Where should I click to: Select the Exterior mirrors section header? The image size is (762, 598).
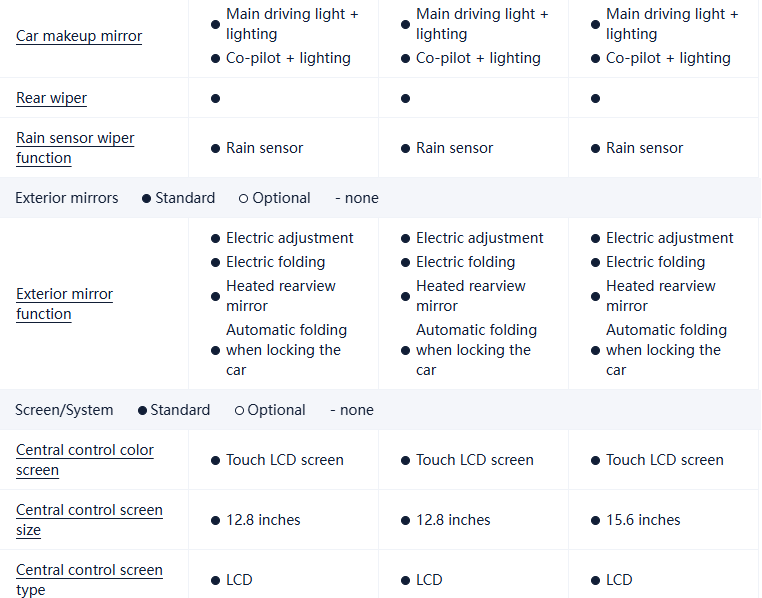(x=66, y=198)
